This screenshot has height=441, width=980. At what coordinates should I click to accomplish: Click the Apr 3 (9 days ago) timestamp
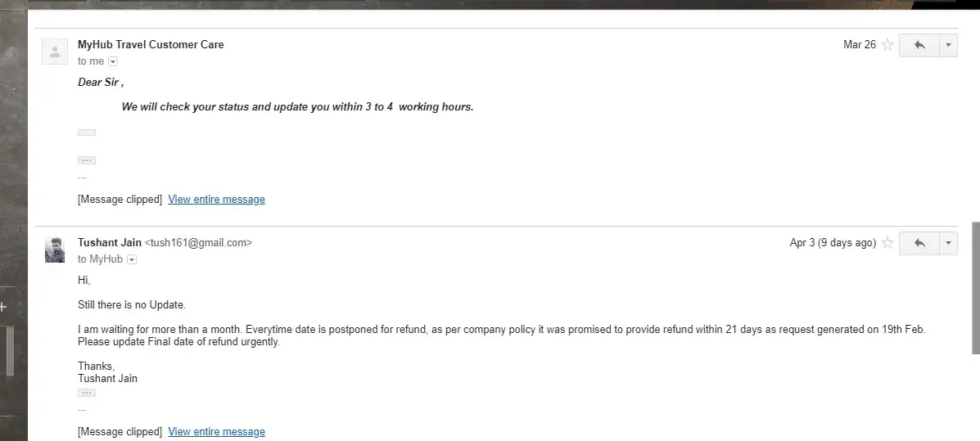click(832, 243)
